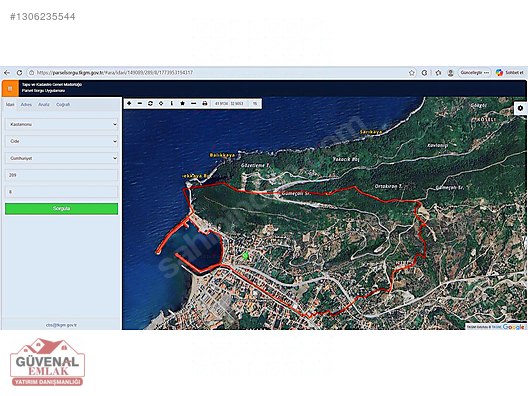The image size is (528, 396).
Task: Click the parcel number field 8
Action: tap(62, 192)
